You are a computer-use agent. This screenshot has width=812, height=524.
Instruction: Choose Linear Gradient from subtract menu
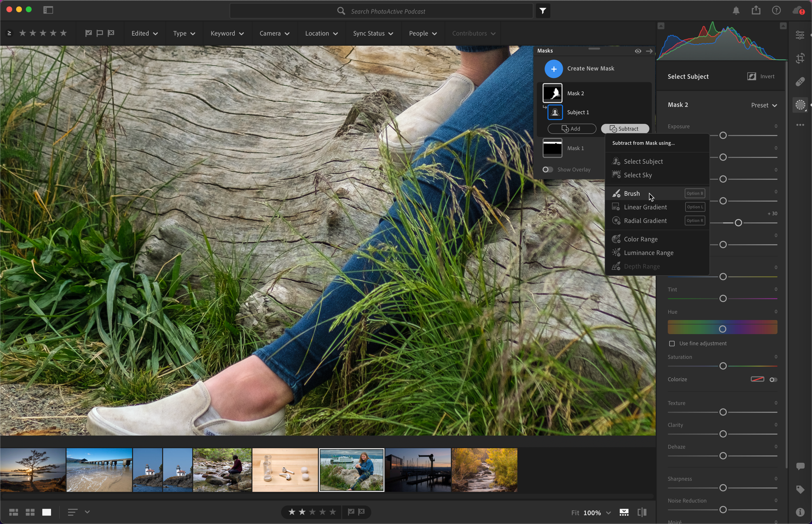coord(657,207)
